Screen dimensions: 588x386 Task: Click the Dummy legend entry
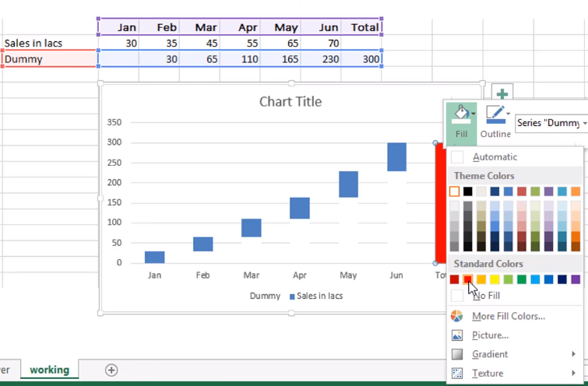tap(265, 296)
